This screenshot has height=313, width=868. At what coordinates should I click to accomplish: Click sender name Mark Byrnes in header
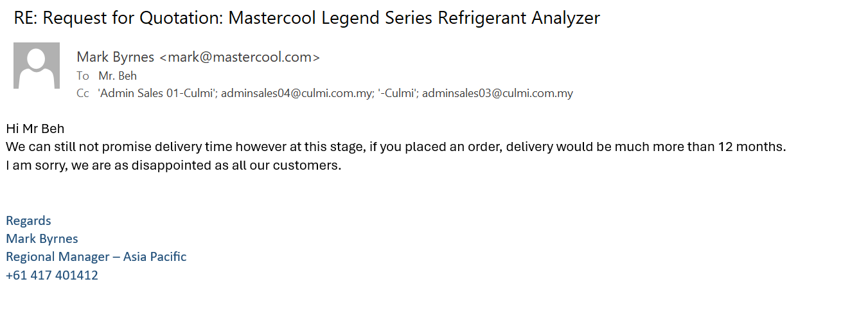(x=116, y=57)
